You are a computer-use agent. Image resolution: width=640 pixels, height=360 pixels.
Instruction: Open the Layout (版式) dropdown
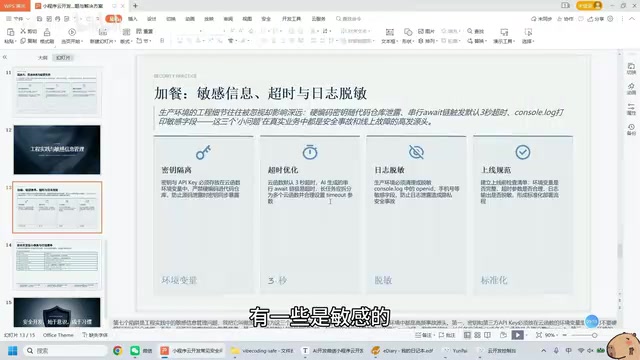point(127,41)
